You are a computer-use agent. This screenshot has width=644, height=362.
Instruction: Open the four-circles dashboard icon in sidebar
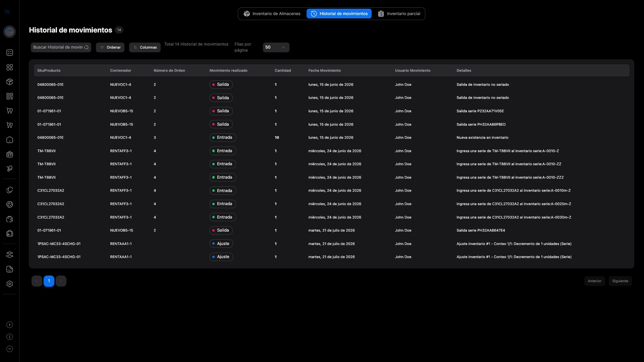pos(10,67)
